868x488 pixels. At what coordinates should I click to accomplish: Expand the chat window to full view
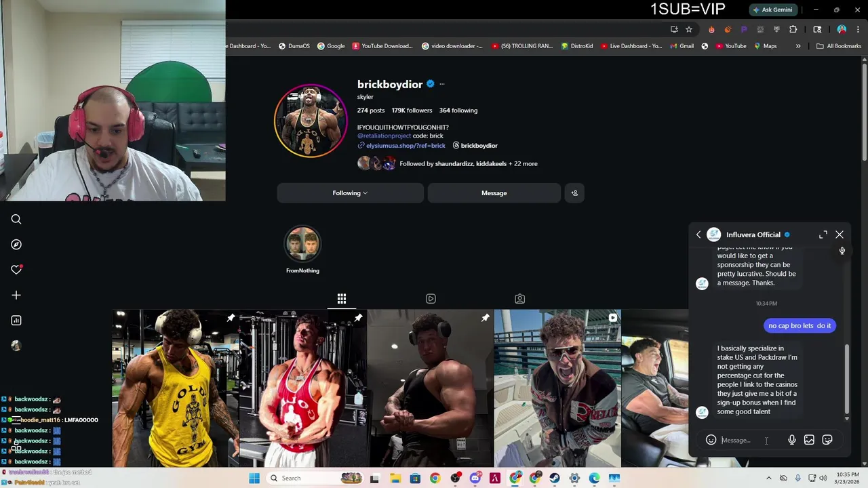point(823,235)
